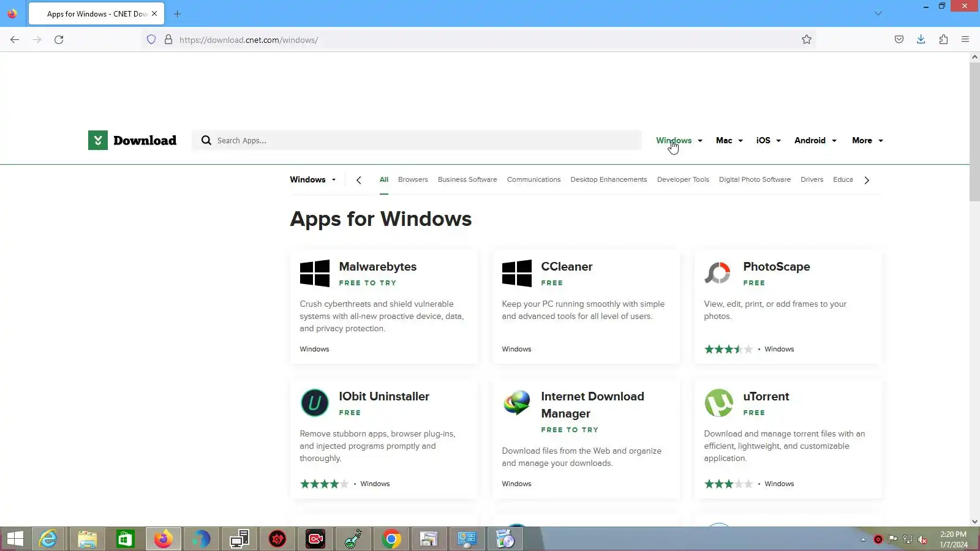Screen dimensions: 980x551
Task: Click the PhotoScape app icon
Action: tap(718, 273)
